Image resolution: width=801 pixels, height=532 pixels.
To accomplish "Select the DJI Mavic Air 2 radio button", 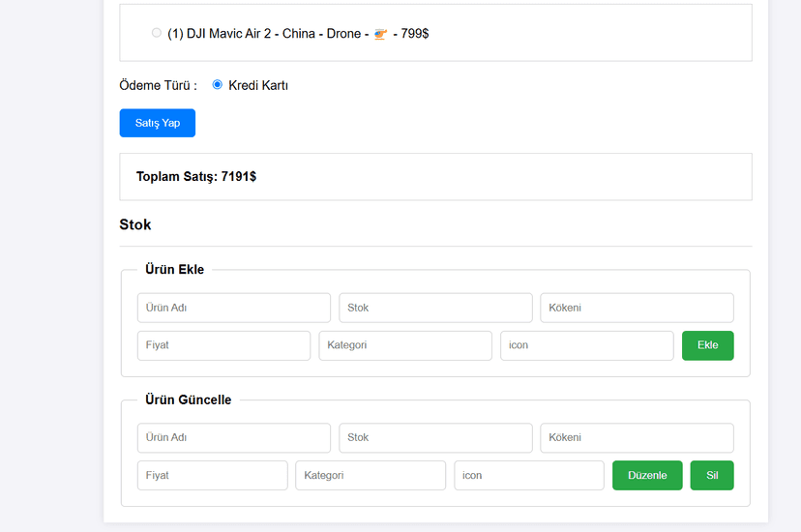I will (157, 33).
